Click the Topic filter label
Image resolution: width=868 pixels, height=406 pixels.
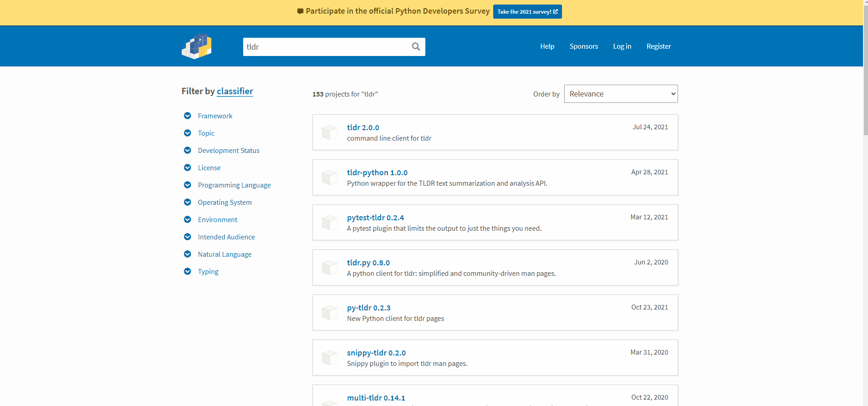coord(206,133)
